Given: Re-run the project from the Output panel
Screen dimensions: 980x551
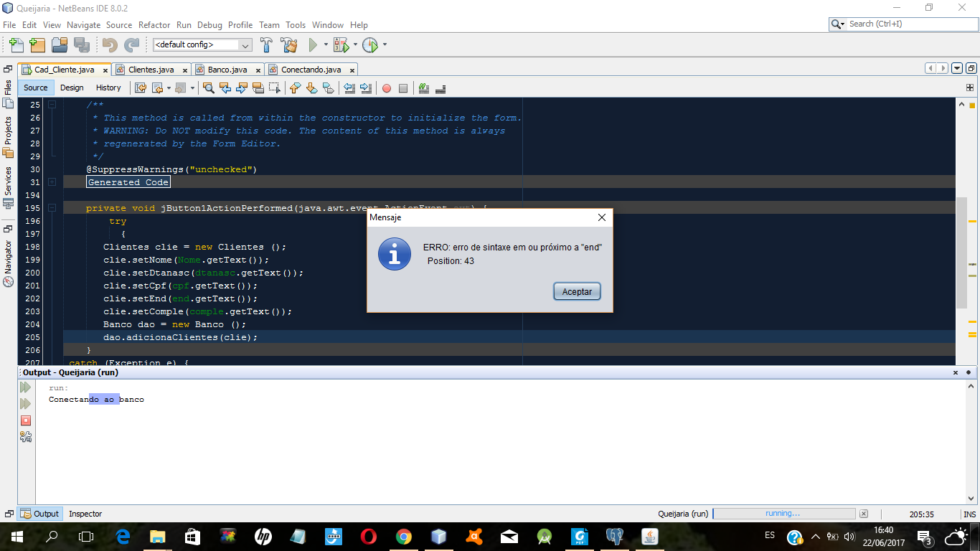Looking at the screenshot, I should [x=26, y=387].
